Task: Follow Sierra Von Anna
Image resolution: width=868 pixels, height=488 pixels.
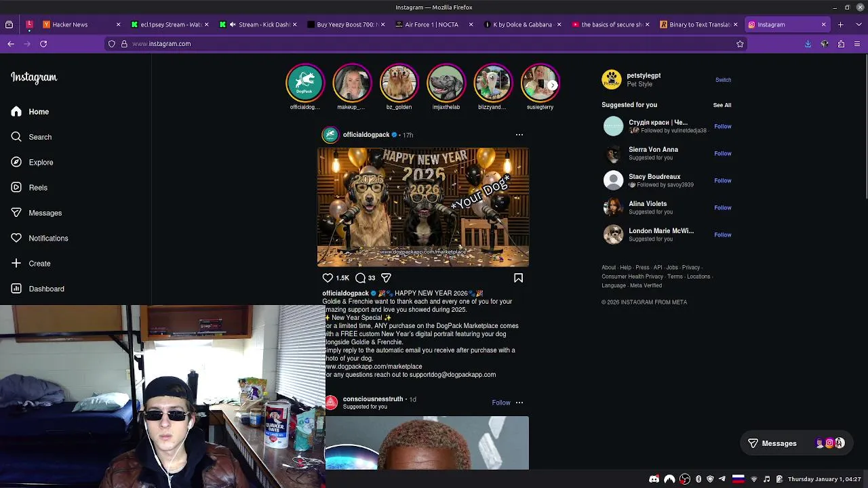Action: pos(723,153)
